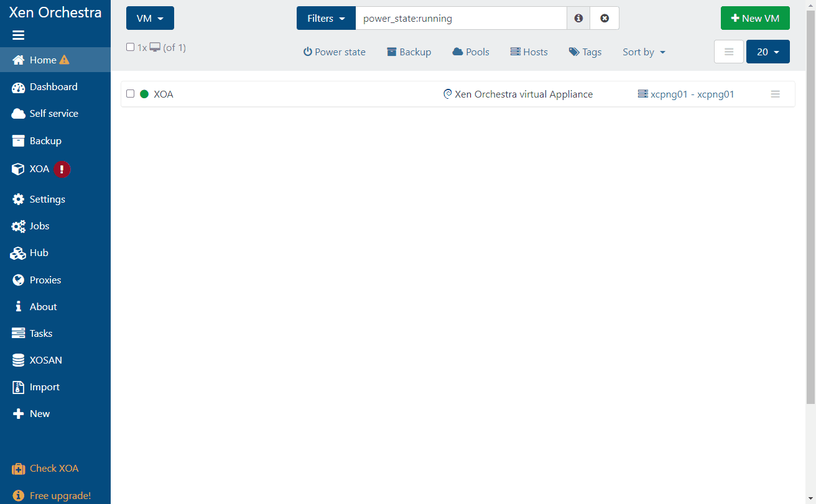Click the Proxies globe icon
The height and width of the screenshot is (504, 816).
[19, 280]
